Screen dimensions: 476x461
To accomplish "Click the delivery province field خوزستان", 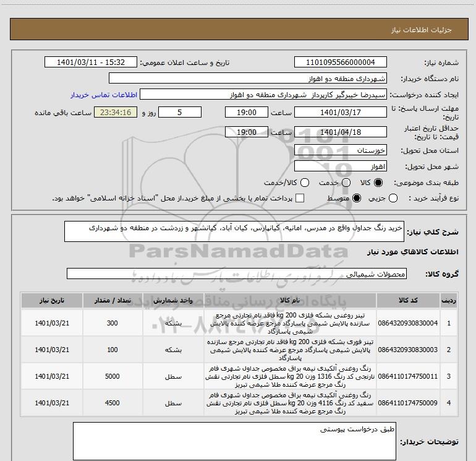I will [x=340, y=150].
